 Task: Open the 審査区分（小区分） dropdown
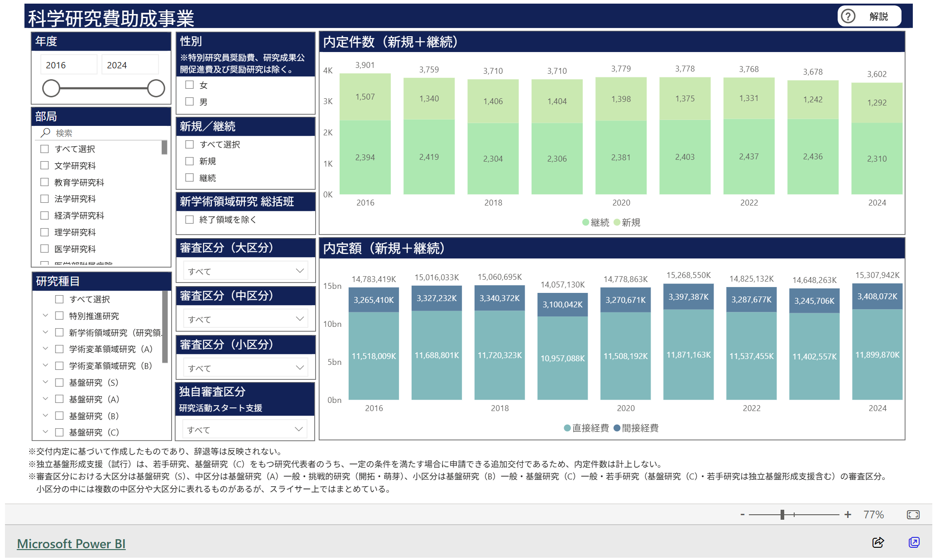click(x=245, y=368)
